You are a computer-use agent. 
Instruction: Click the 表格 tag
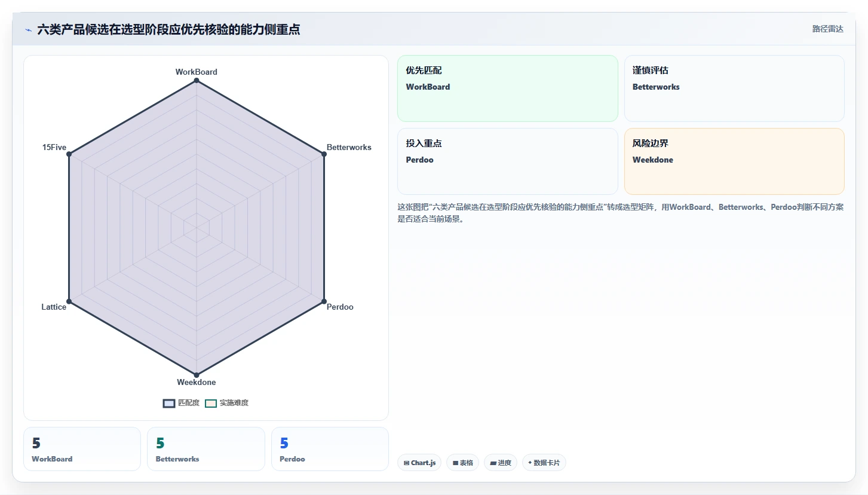pos(462,463)
